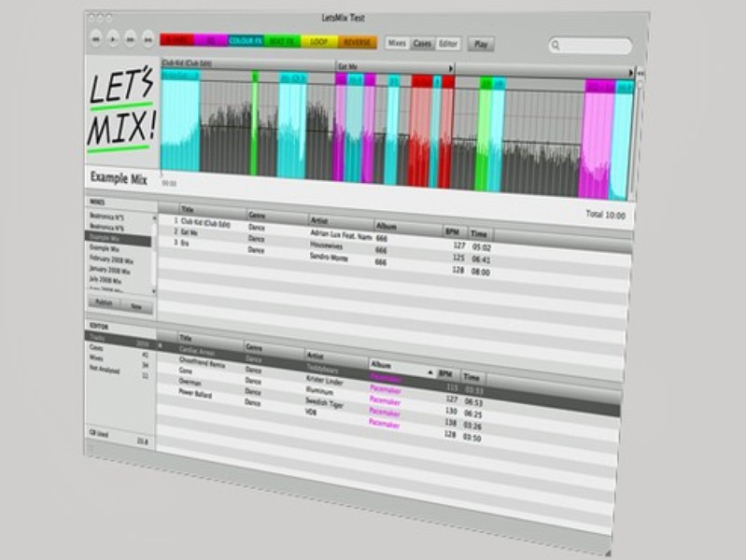The width and height of the screenshot is (746, 560).
Task: Select wide red effect block in Eat Me
Action: pyautogui.click(x=420, y=131)
